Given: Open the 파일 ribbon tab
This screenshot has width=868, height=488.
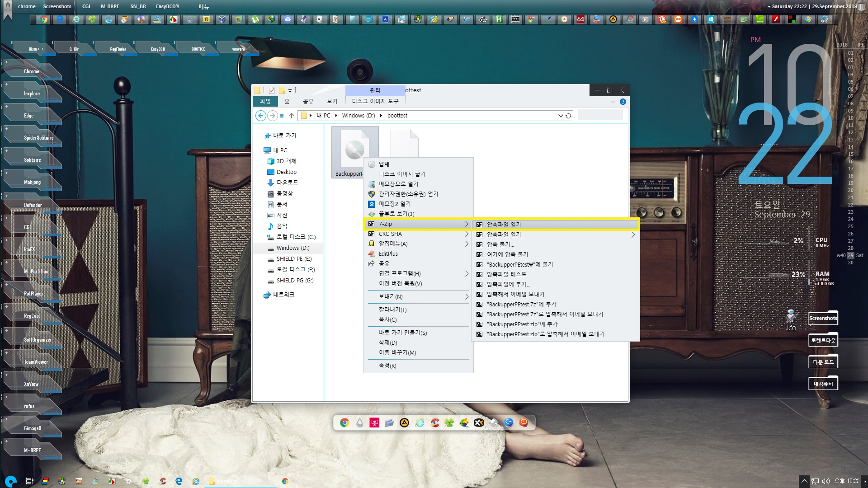Looking at the screenshot, I should coord(265,101).
